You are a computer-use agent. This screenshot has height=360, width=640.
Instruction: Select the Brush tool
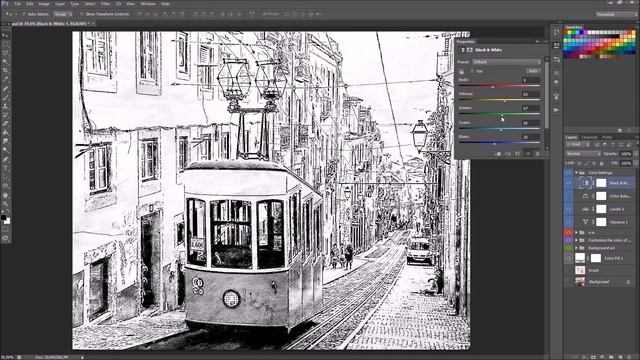pos(5,97)
